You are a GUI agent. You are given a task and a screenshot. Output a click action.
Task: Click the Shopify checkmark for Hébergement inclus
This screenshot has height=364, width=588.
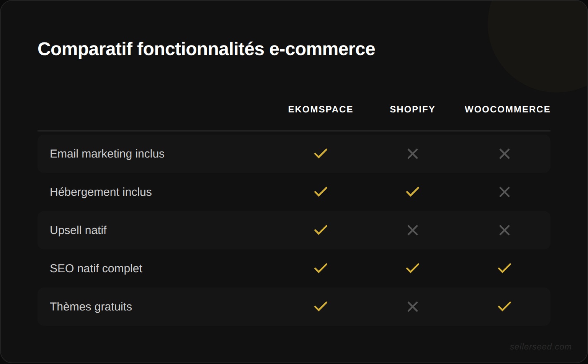click(412, 192)
